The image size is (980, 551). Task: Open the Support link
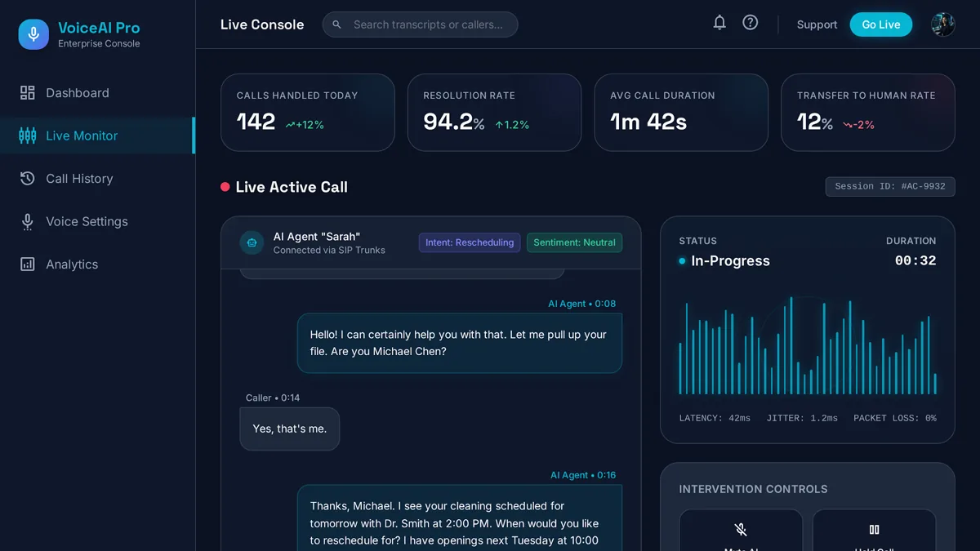tap(817, 24)
